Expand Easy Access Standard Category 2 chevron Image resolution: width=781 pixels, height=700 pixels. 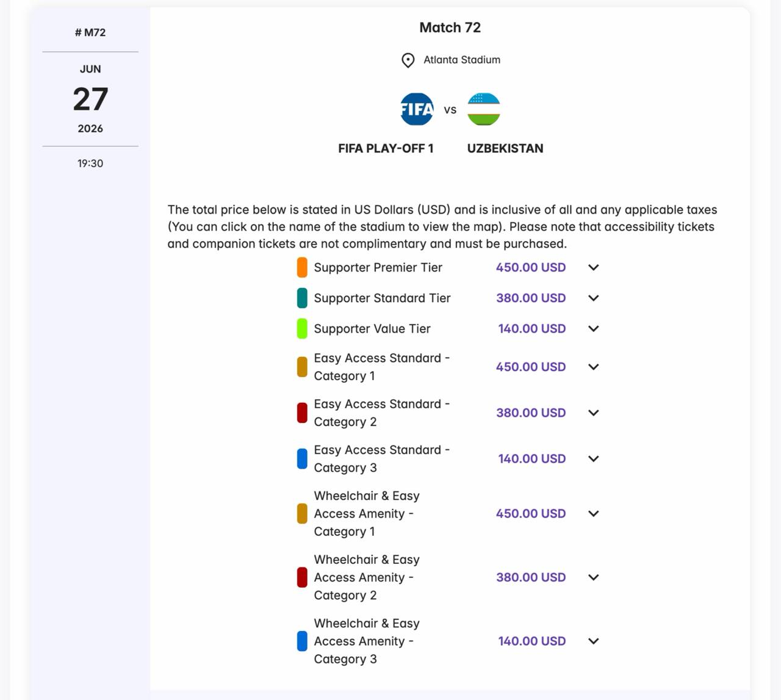(593, 413)
